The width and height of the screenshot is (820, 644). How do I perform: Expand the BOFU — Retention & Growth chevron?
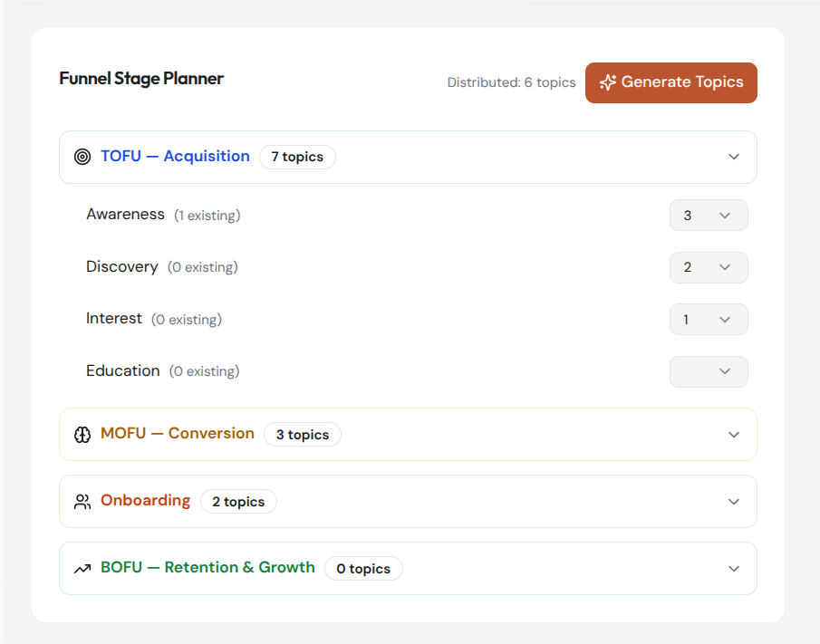[734, 568]
